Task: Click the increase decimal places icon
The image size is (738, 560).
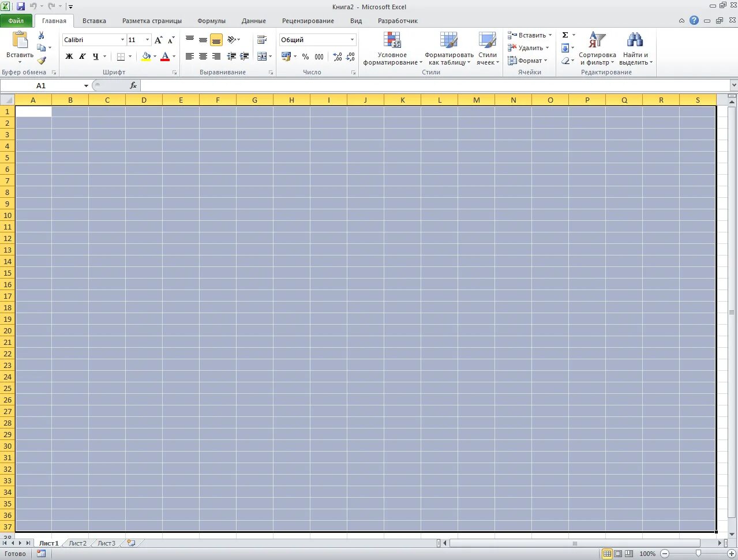Action: (x=338, y=57)
